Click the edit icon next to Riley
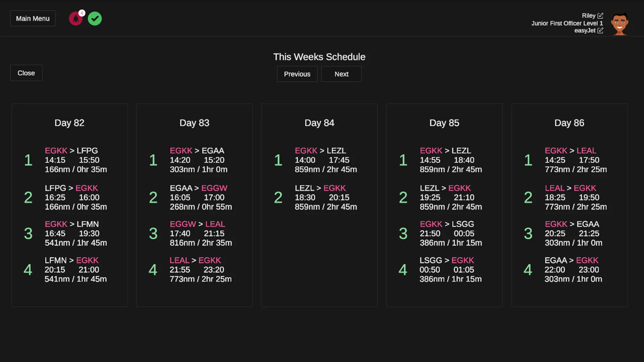The height and width of the screenshot is (362, 644). tap(600, 16)
